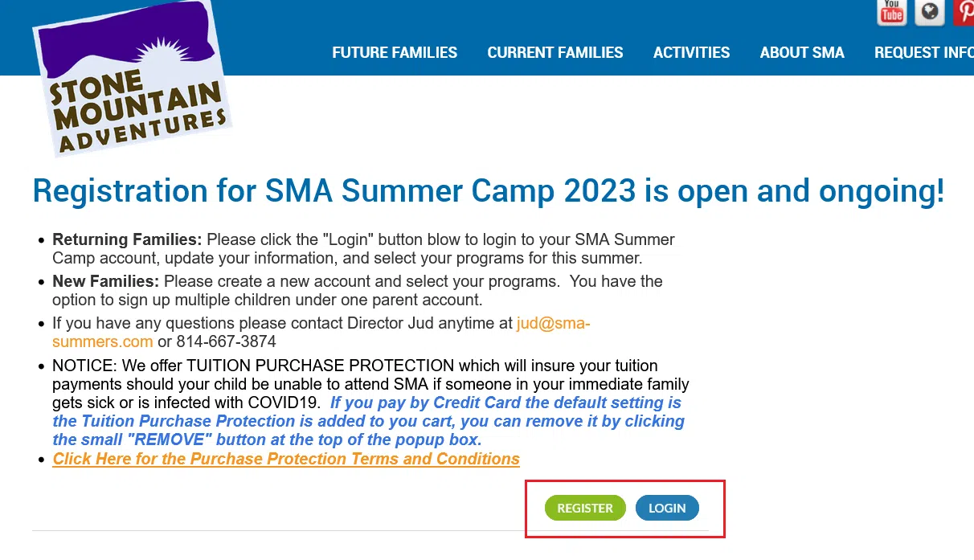974x560 pixels.
Task: Click the bold Returning Families label
Action: click(127, 239)
